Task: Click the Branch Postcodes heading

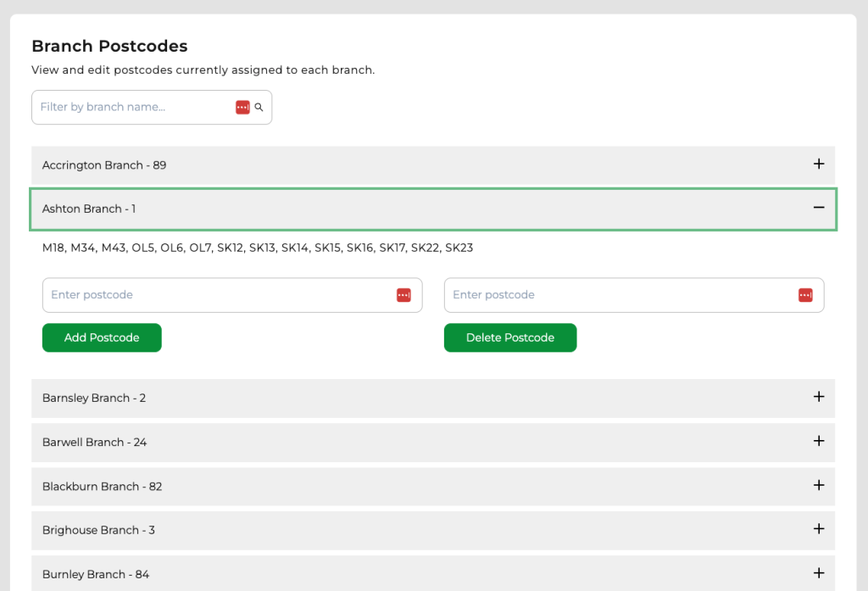Action: [x=109, y=46]
